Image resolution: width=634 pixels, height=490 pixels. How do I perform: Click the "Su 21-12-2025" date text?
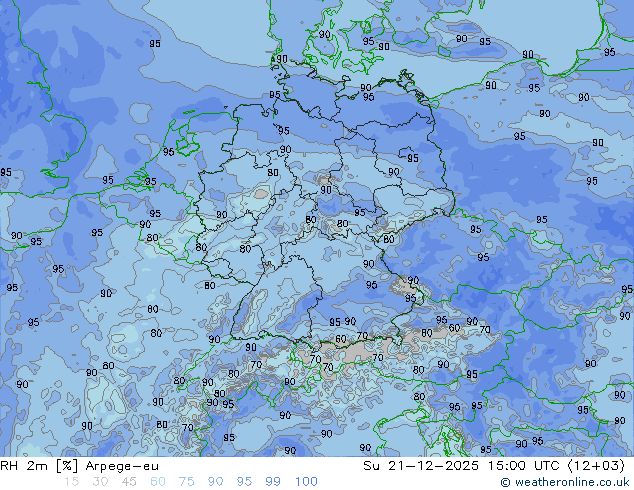point(421,466)
